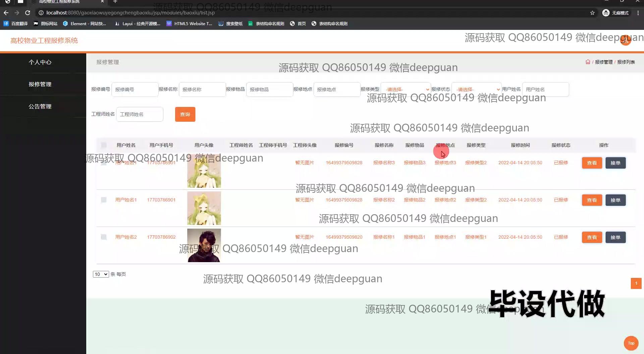Open the 搜索壁纸 bookmark
Screen dimensions: 644x354
pos(230,23)
